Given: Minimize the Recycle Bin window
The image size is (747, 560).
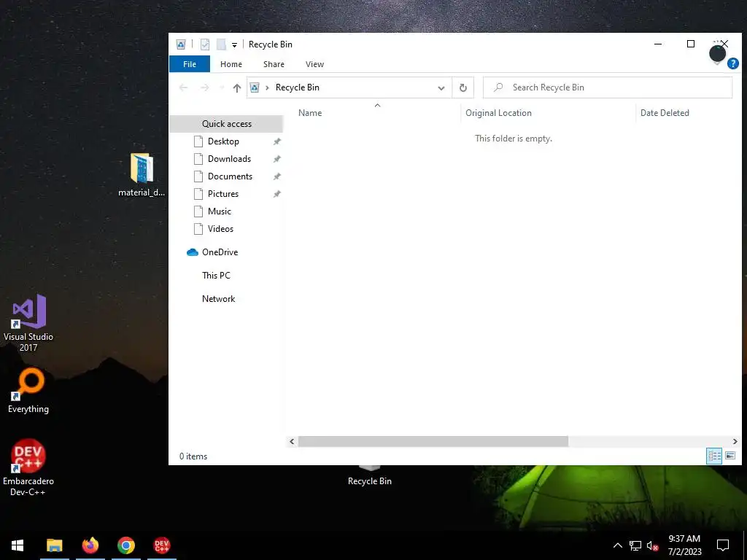Looking at the screenshot, I should click(658, 44).
